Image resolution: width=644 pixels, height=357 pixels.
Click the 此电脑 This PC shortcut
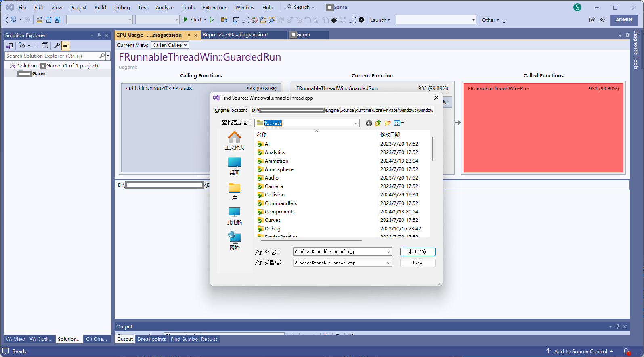[235, 216]
